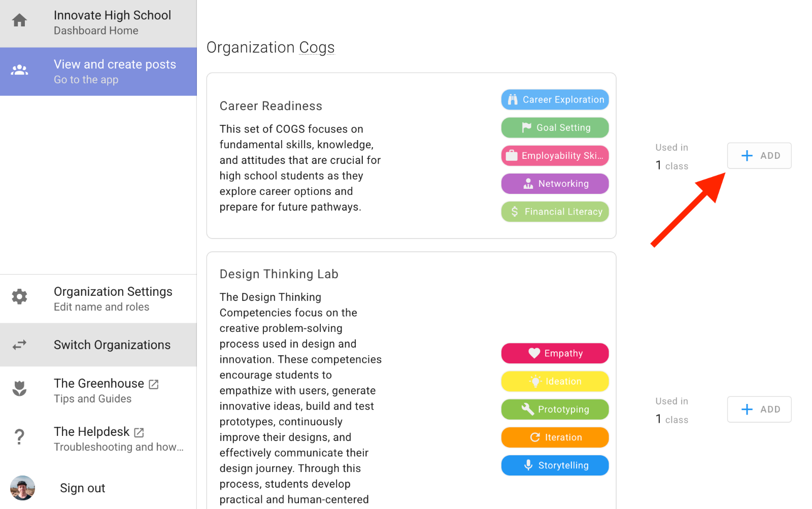Click the user avatar photo
Viewport: 812px width, 509px height.
coord(22,488)
